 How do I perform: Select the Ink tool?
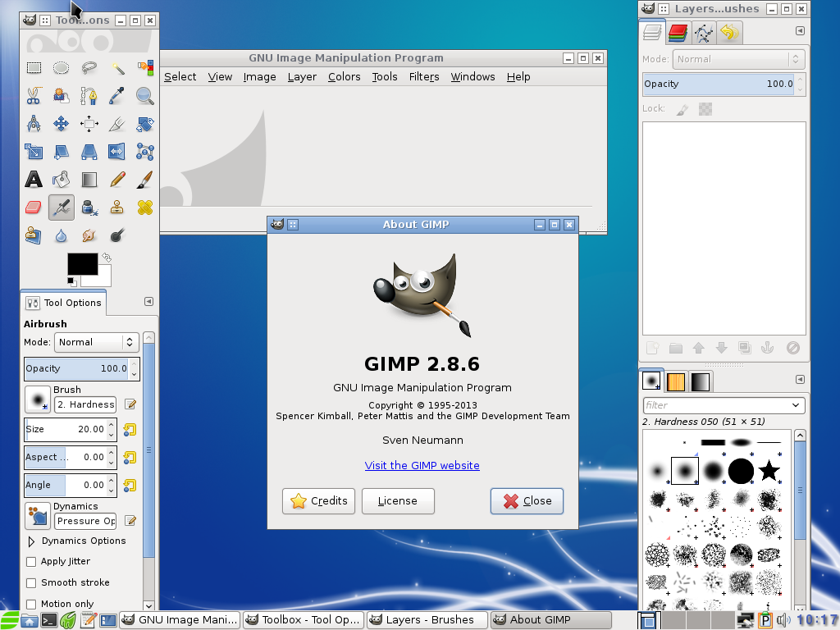click(x=89, y=208)
